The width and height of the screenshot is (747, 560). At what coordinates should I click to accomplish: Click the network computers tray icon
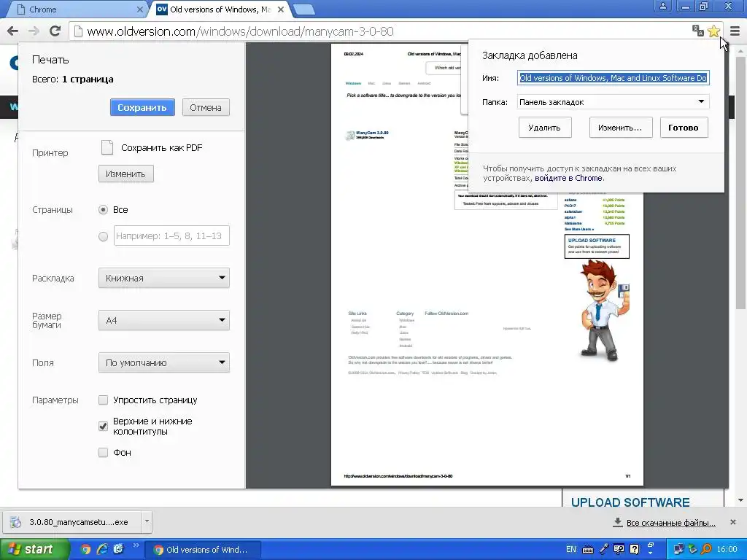678,550
